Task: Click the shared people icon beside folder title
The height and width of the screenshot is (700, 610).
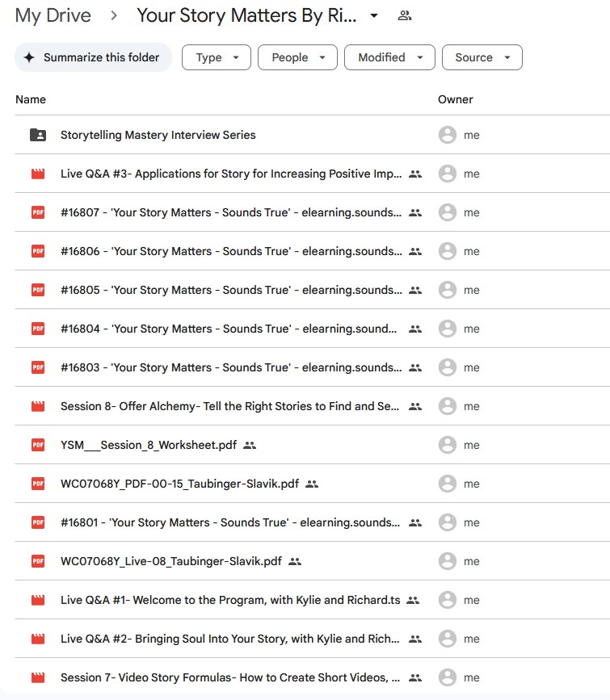Action: [x=405, y=15]
